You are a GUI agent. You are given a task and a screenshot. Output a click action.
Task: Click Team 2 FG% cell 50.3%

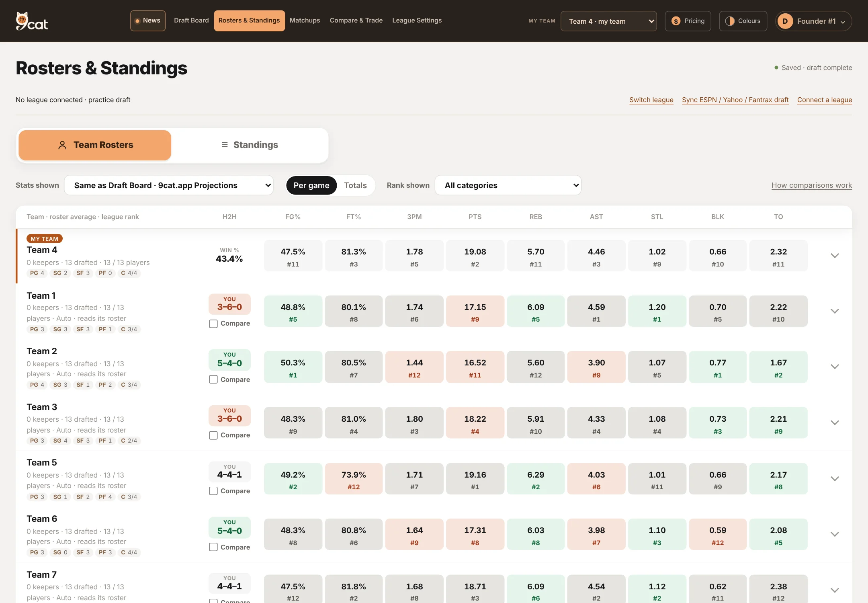293,367
